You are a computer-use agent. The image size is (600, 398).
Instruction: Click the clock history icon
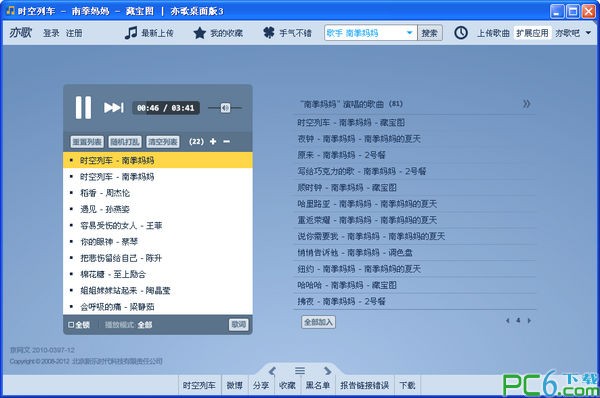tap(461, 33)
